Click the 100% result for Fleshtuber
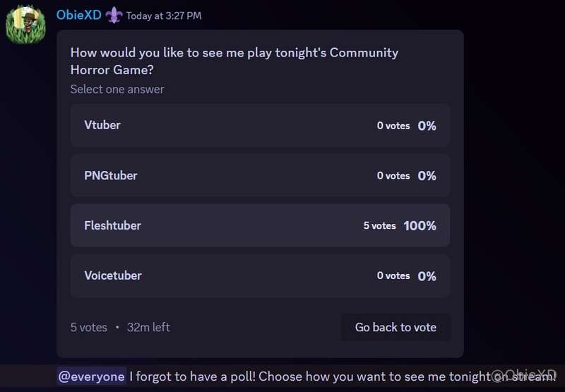The image size is (565, 392). 420,226
